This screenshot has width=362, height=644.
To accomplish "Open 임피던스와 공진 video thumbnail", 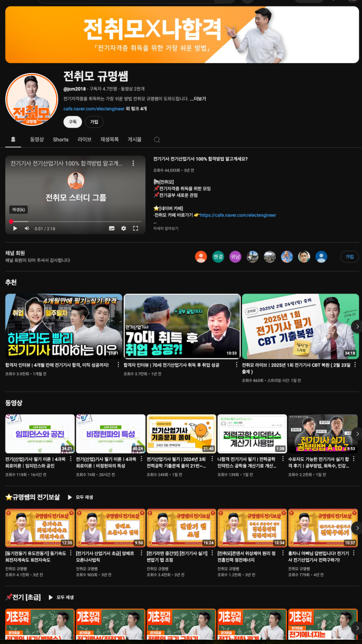I will pos(40,434).
